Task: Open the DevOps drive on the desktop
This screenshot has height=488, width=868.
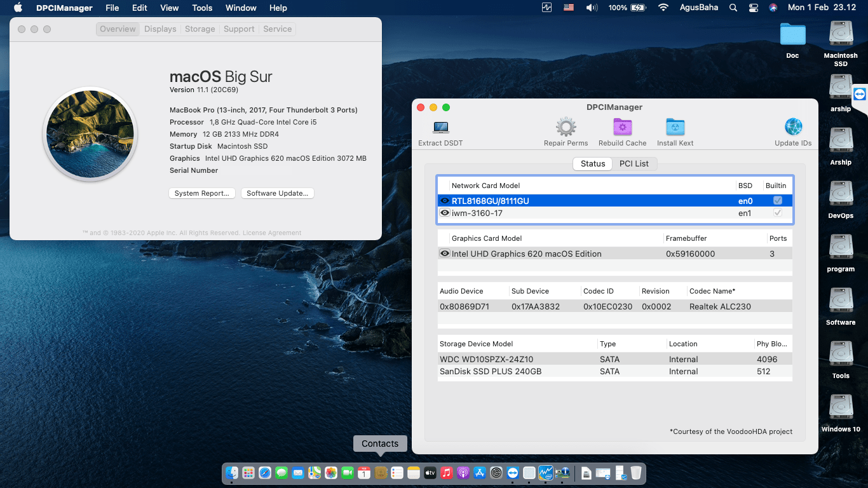Action: click(840, 194)
